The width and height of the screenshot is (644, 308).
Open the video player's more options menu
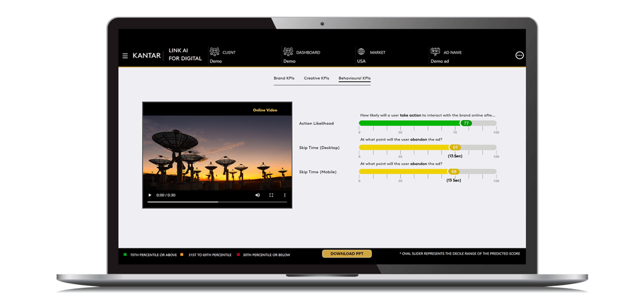[285, 195]
